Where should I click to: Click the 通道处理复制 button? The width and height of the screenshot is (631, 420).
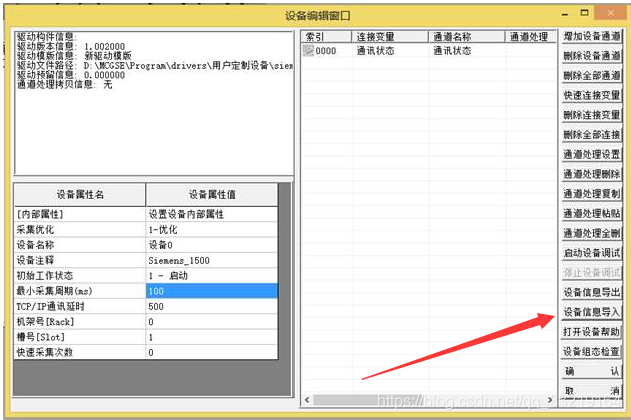point(592,194)
